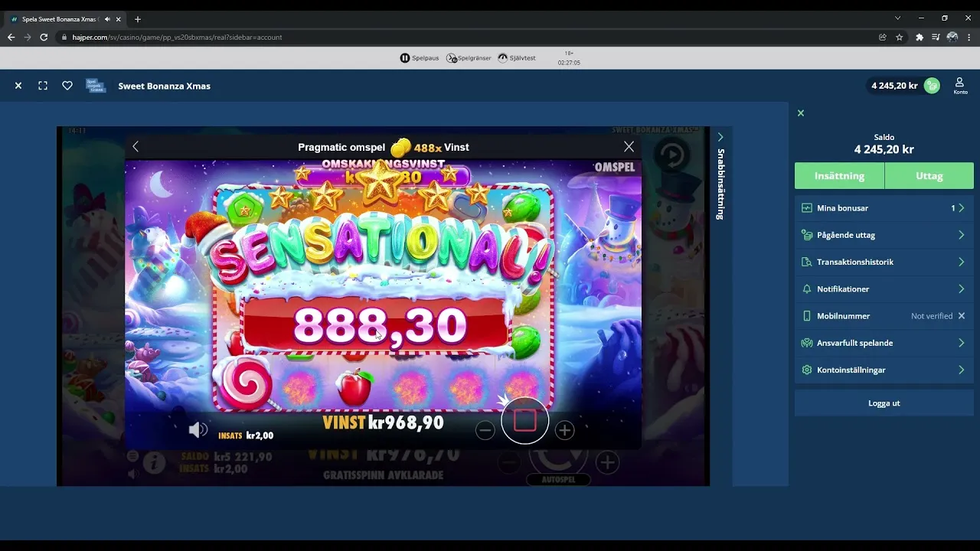Bookmark this page with the star icon
Viewport: 980px width, 551px height.
coord(900,37)
